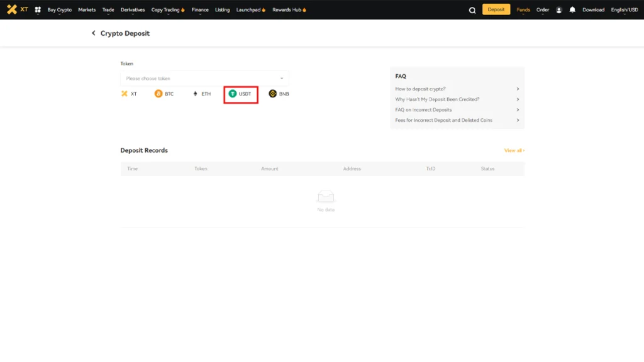Open How to deposit crypto FAQ
The height and width of the screenshot is (362, 644).
point(457,89)
